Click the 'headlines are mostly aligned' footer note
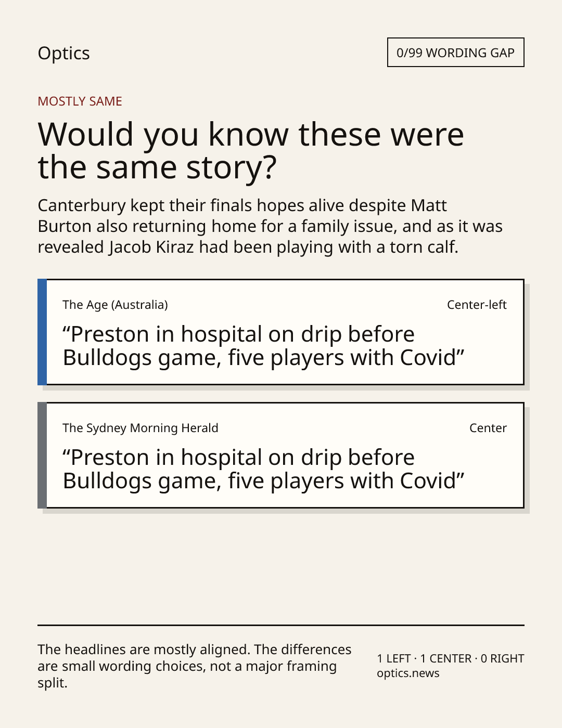This screenshot has height=728, width=562. click(195, 666)
